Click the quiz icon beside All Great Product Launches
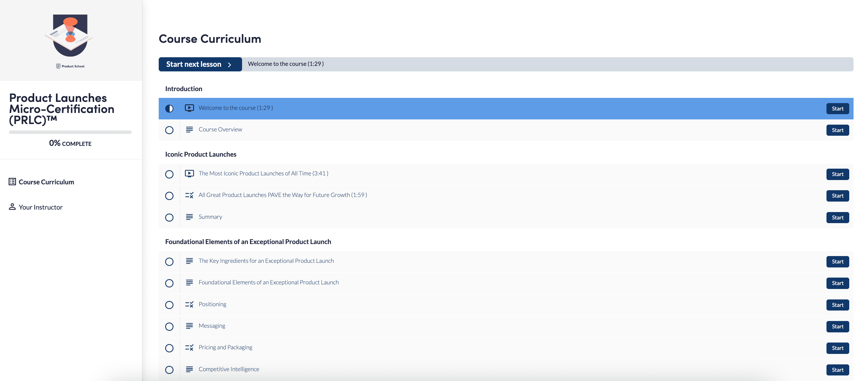868x381 pixels. (x=189, y=195)
